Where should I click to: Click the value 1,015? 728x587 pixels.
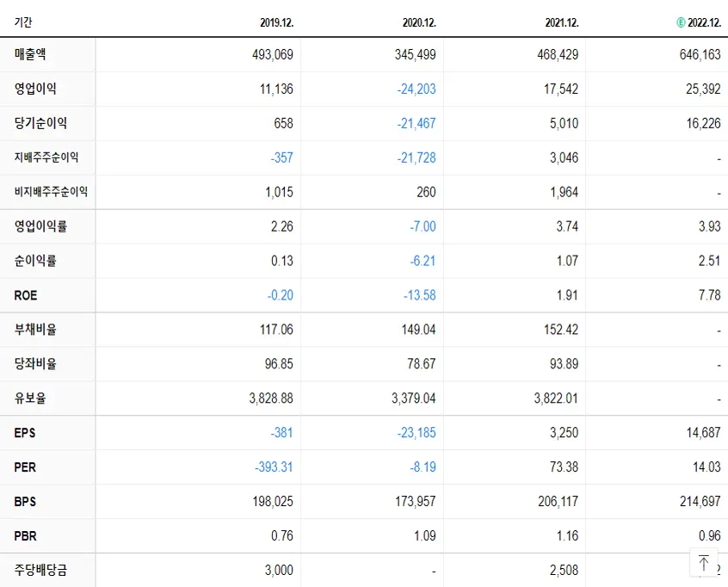click(279, 192)
